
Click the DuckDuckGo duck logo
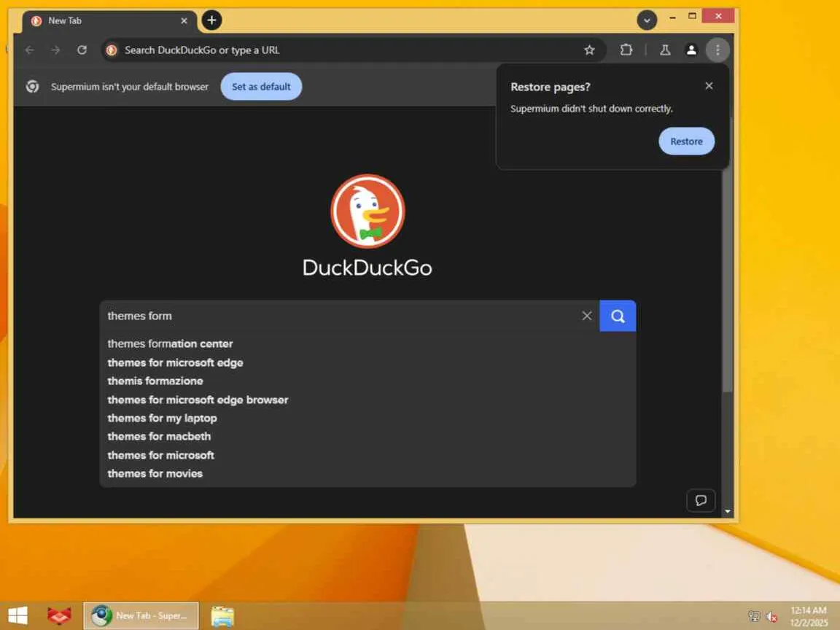coord(367,211)
